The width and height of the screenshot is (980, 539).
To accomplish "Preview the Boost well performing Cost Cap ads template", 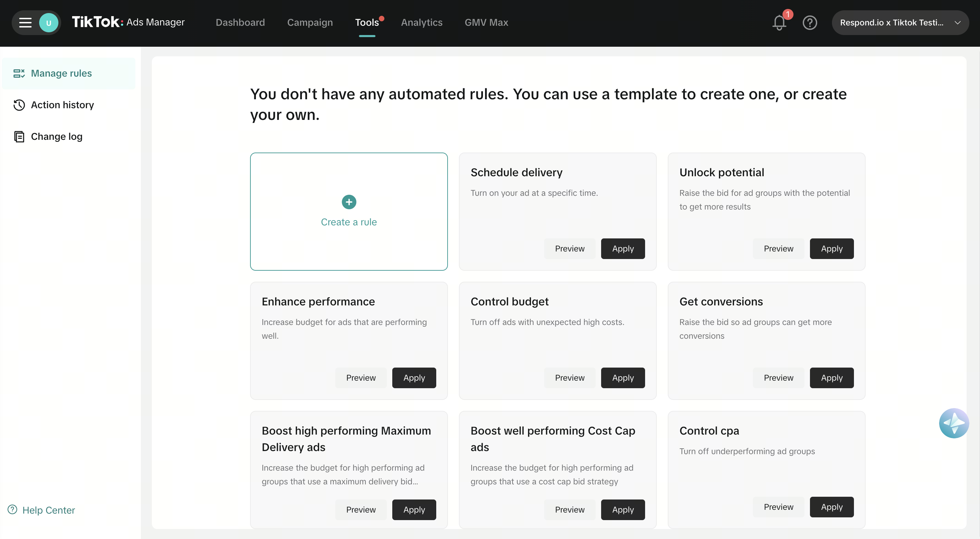I will point(569,510).
